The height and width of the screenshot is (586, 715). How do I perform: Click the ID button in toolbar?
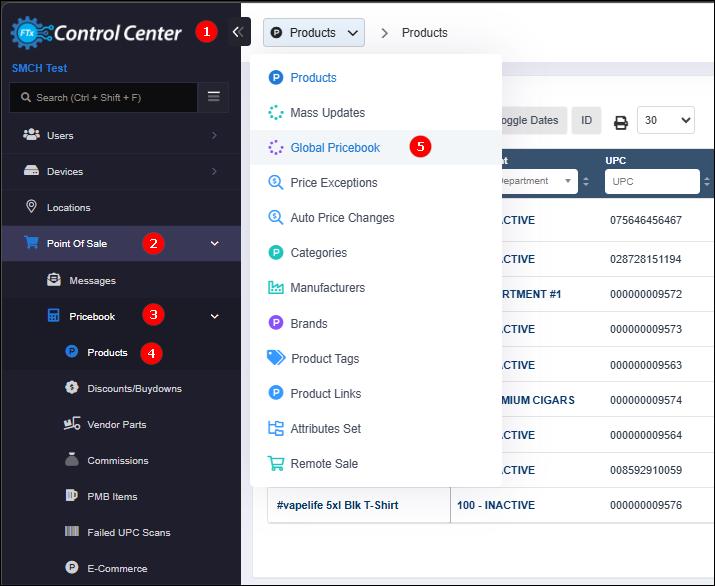(586, 120)
